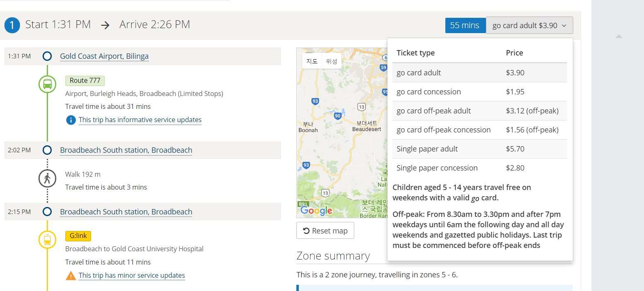The image size is (644, 291).
Task: Click the journey option number 1 badge
Action: click(x=12, y=25)
